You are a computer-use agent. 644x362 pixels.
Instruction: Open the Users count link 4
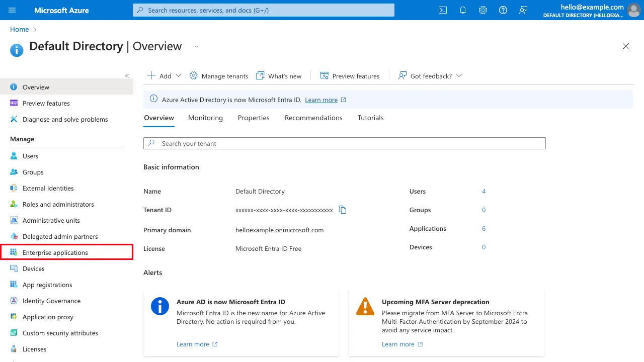(x=484, y=191)
